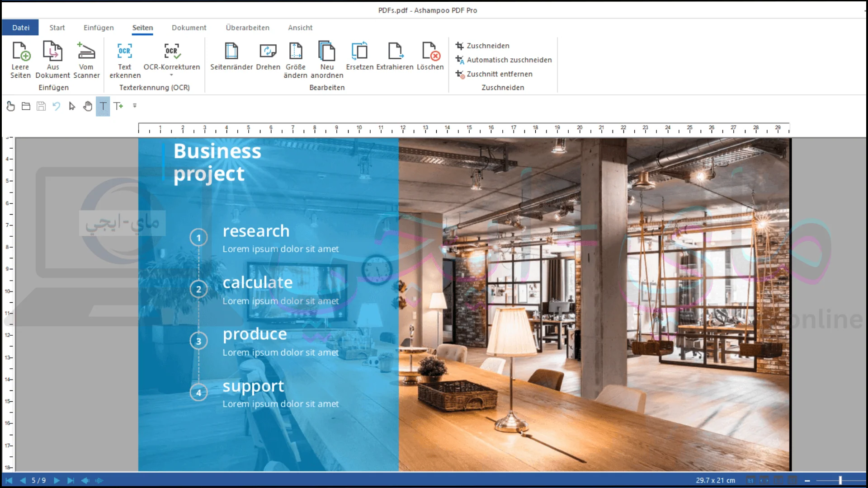Drag the zoom level slider at bottom right
The height and width of the screenshot is (488, 868).
(840, 480)
